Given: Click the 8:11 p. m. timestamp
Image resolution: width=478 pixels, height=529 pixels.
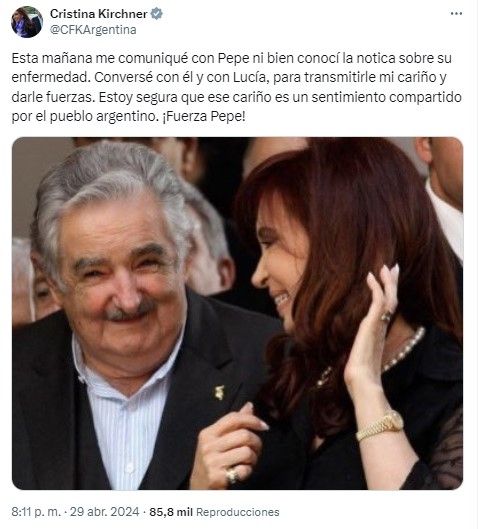Looking at the screenshot, I should pos(36,512).
